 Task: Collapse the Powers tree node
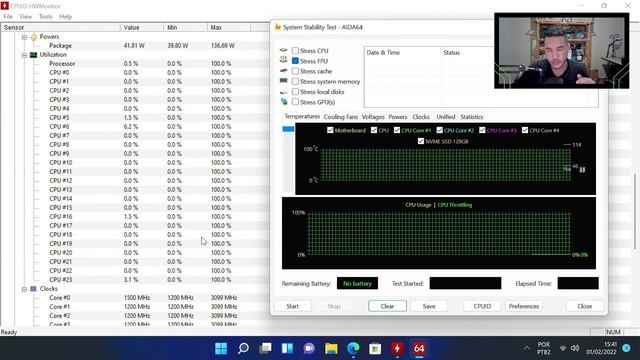click(x=24, y=37)
